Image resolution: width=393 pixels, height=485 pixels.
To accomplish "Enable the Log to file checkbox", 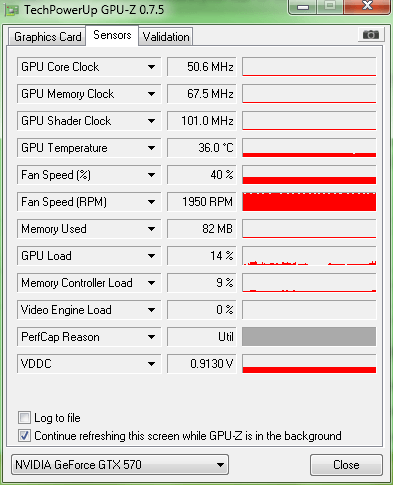I will pyautogui.click(x=24, y=417).
